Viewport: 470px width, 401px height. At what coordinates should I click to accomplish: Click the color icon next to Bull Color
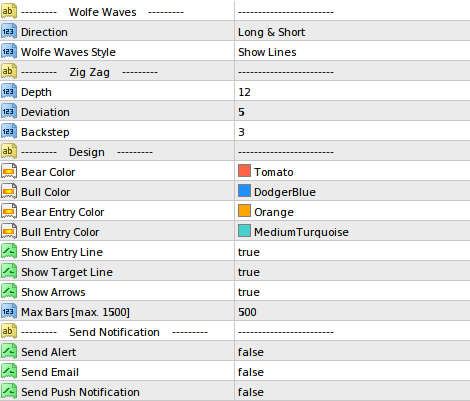(9, 191)
